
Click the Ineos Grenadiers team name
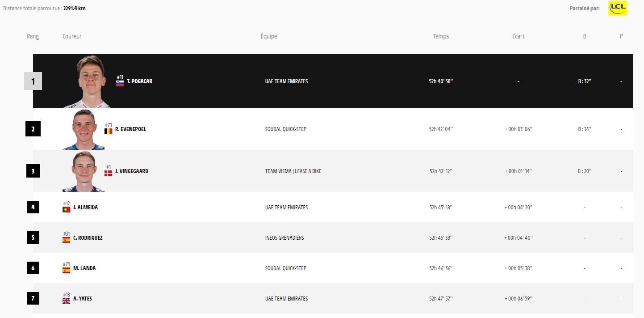284,238
